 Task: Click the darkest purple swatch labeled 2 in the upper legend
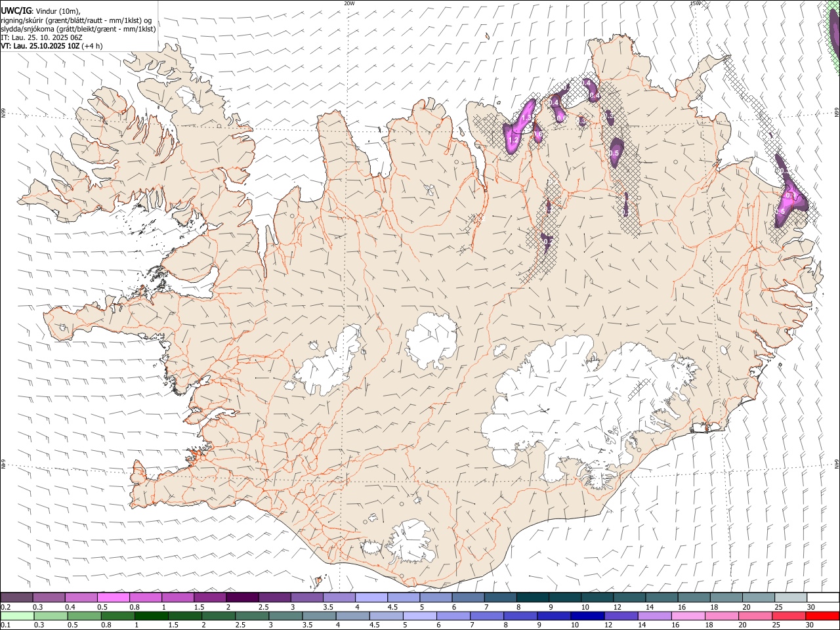coord(241,597)
